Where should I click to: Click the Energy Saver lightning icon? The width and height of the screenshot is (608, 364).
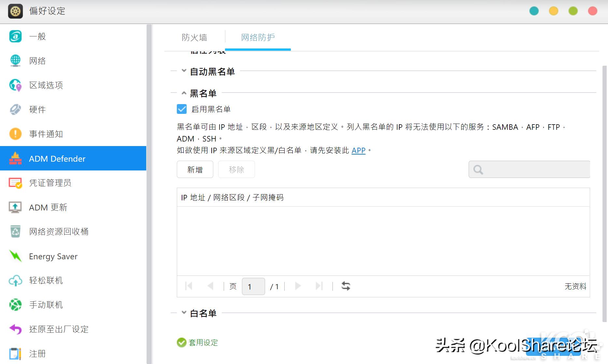coord(15,256)
